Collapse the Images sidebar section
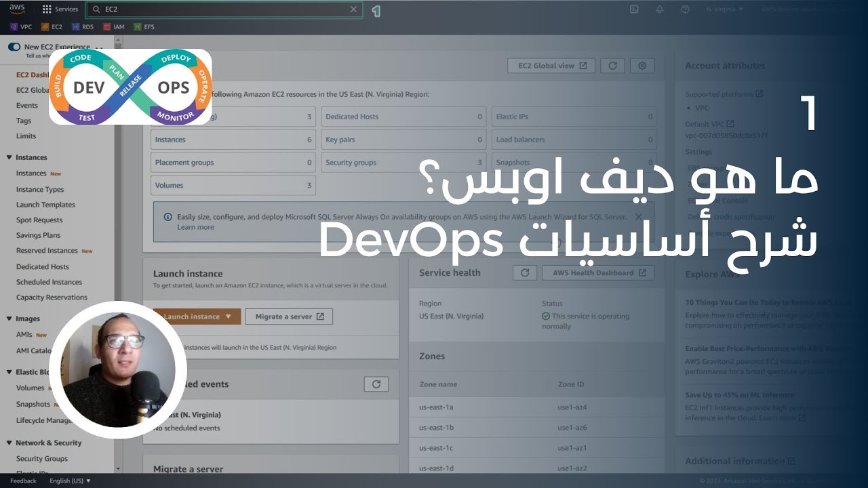This screenshot has width=868, height=488. 10,319
